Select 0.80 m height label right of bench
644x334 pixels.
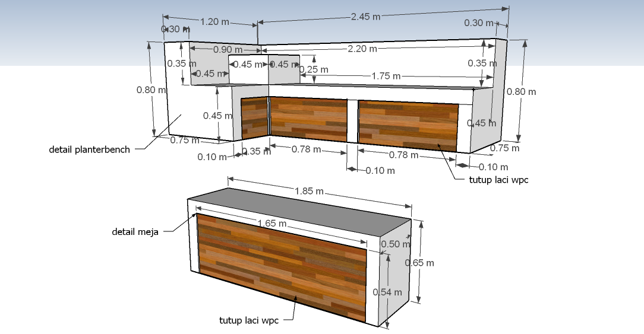[521, 91]
